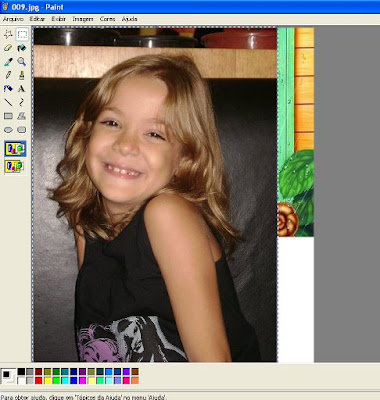Viewport: 380px width, 400px height.
Task: Pick the dark purple color swatch
Action: (x=82, y=372)
